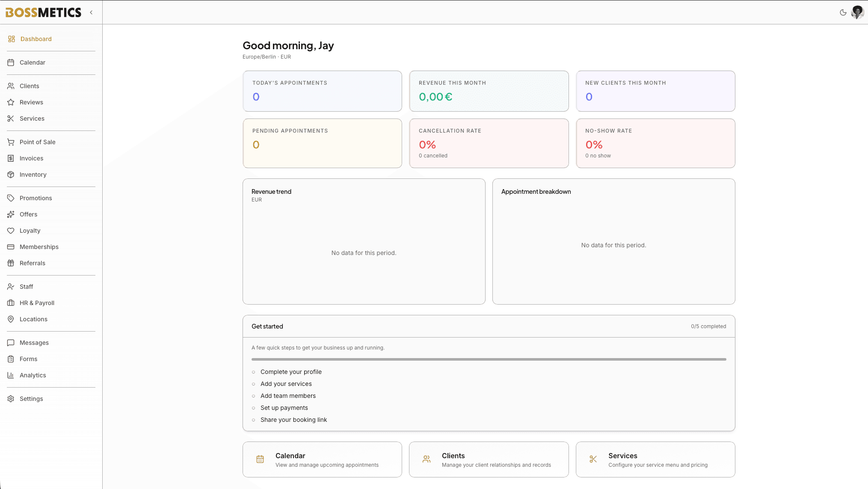The width and height of the screenshot is (868, 489).
Task: Open the Reviews section
Action: coord(31,102)
